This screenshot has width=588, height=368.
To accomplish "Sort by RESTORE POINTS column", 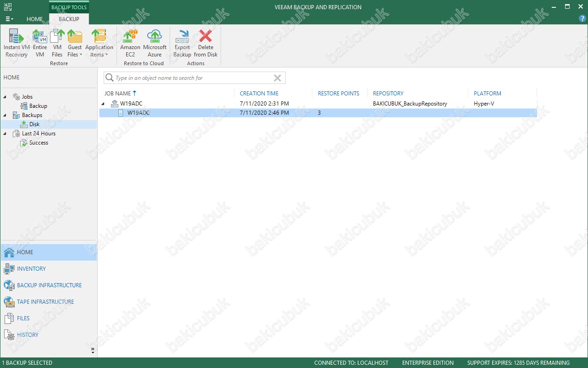I will coord(339,93).
